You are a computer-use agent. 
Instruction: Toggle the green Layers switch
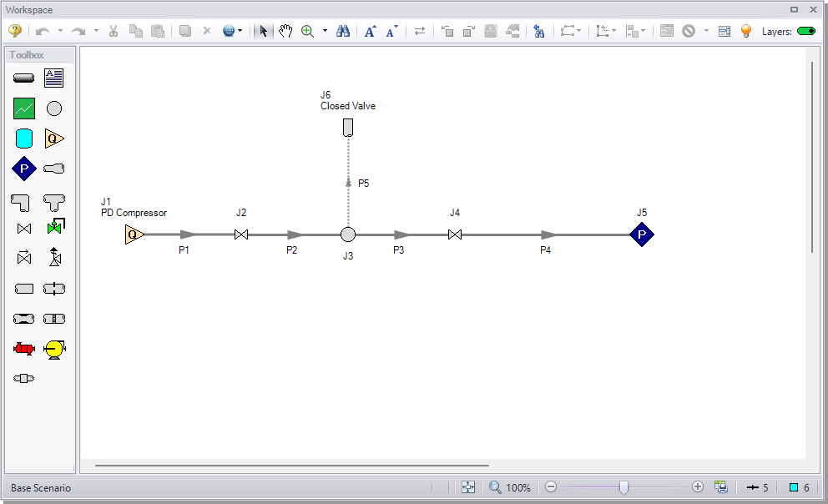tap(806, 31)
